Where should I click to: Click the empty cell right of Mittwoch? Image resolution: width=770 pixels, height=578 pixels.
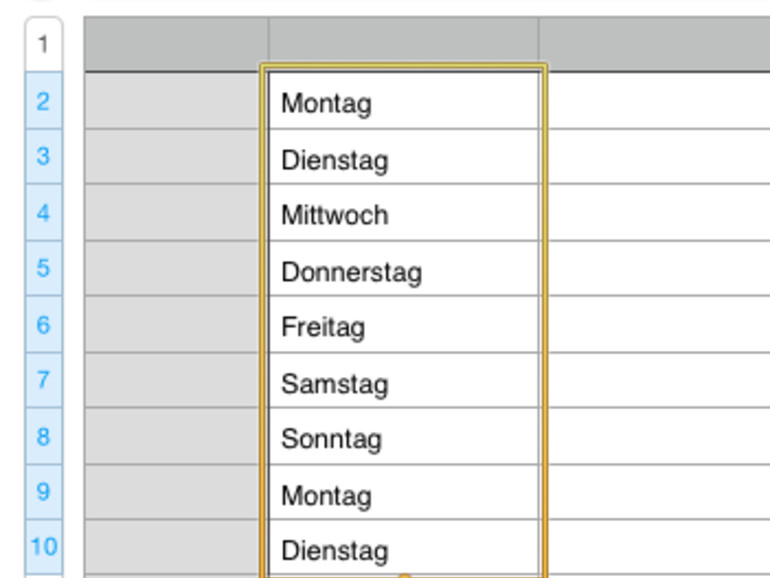(x=657, y=214)
